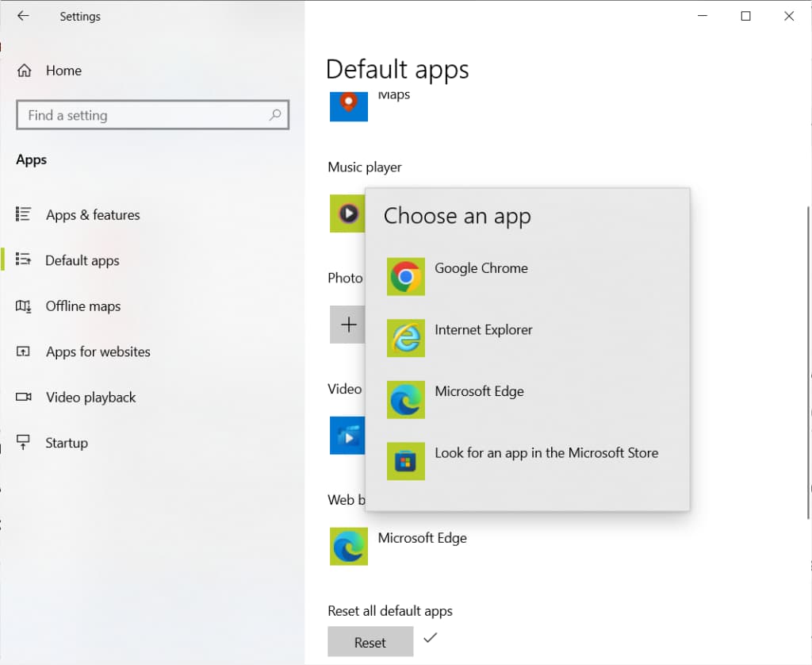
Task: Open current web browser Microsoft Edge label
Action: click(x=422, y=538)
